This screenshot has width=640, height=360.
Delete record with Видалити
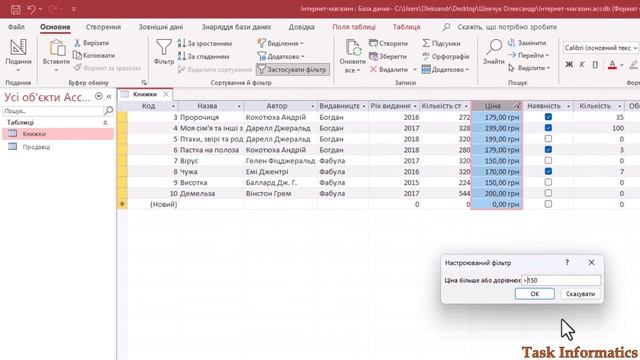[x=389, y=69]
